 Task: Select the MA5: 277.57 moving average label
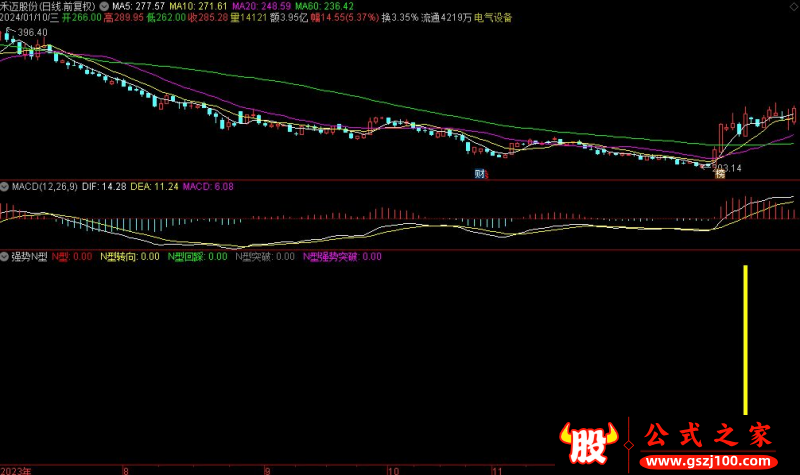coord(139,5)
